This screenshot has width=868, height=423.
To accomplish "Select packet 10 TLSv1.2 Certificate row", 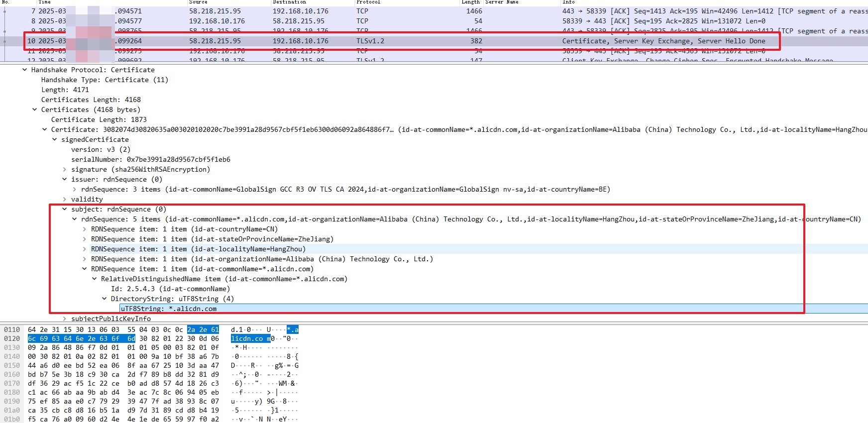I will [398, 41].
